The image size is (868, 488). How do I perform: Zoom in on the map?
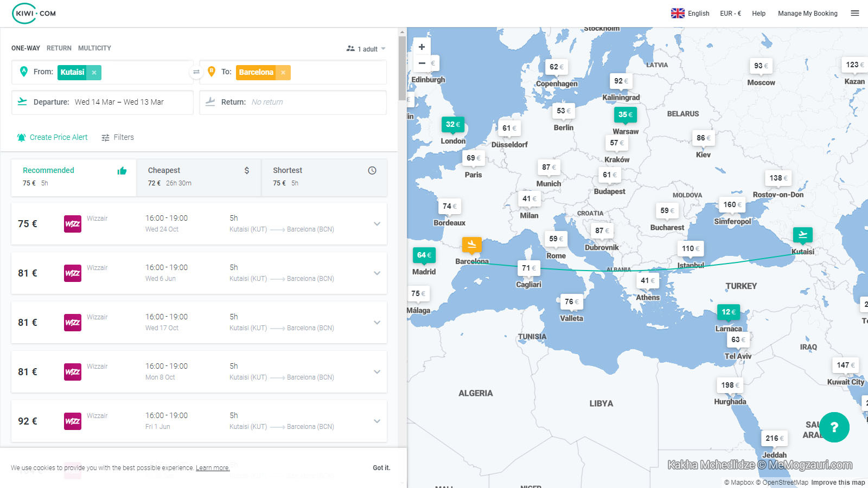[422, 47]
